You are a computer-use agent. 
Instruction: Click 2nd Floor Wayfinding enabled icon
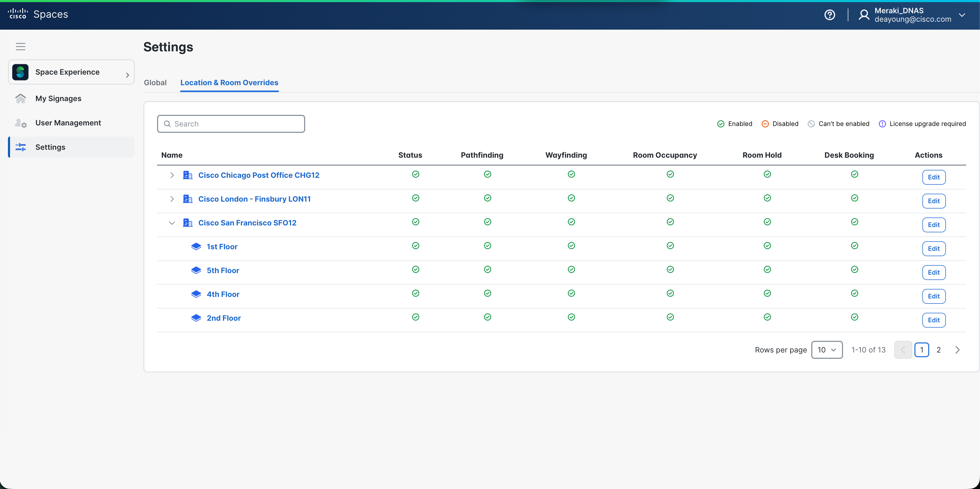(x=571, y=317)
